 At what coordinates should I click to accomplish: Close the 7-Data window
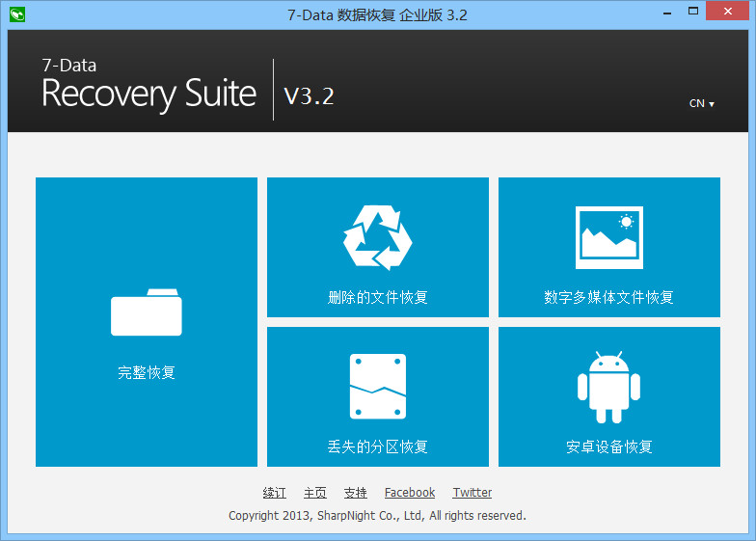click(727, 12)
